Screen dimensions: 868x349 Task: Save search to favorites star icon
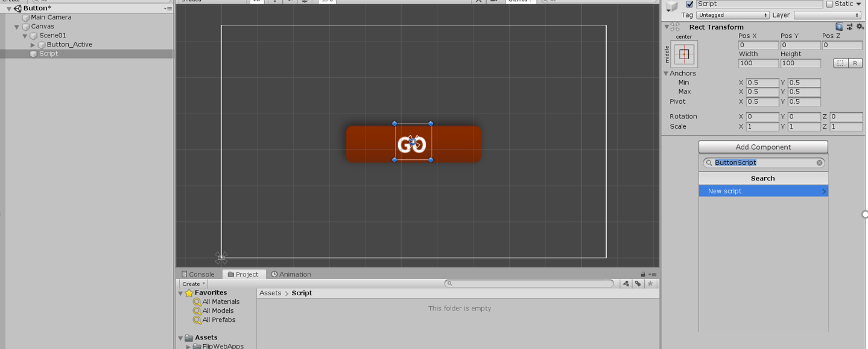tap(650, 284)
